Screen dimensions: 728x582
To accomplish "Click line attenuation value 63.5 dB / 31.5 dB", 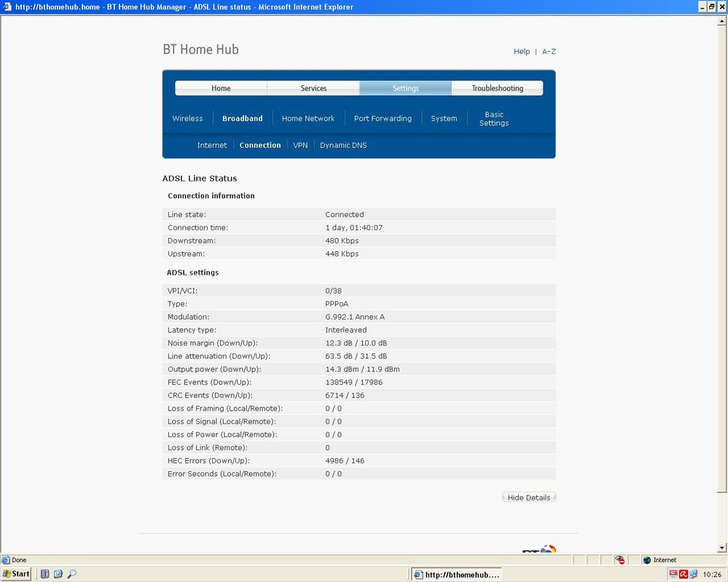I will (356, 356).
